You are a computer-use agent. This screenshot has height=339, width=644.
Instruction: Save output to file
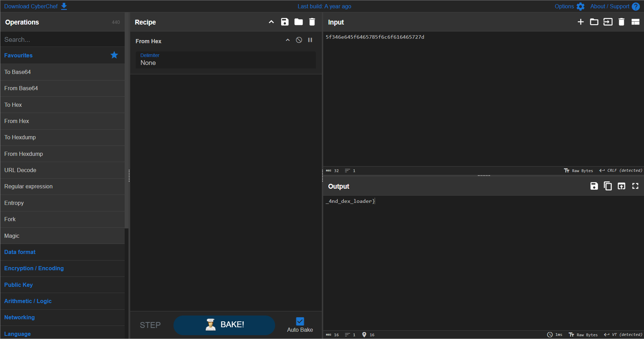coord(594,186)
